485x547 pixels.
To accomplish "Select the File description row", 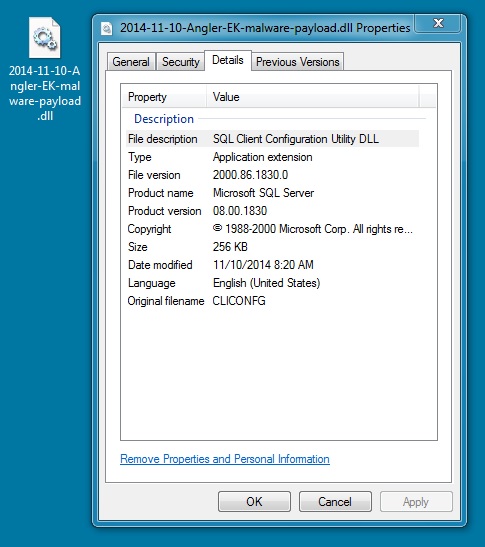I will tap(272, 139).
